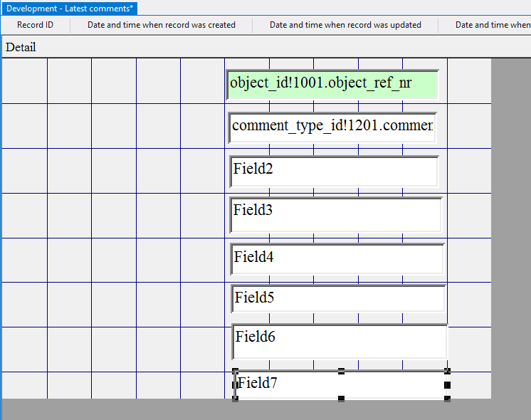Viewport: 531px width, 420px height.
Task: Click Field7's top-left corner handle
Action: (x=235, y=371)
